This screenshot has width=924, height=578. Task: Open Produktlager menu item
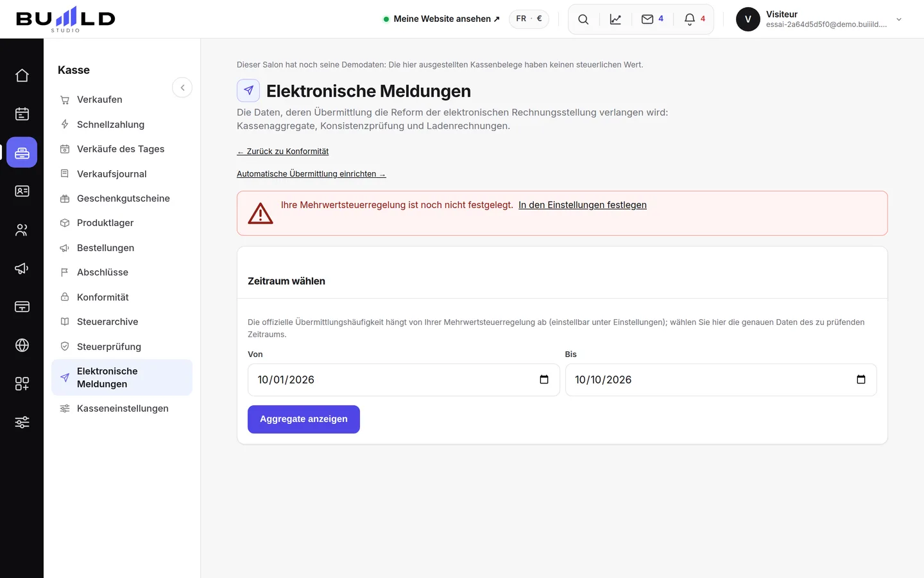(x=122, y=223)
